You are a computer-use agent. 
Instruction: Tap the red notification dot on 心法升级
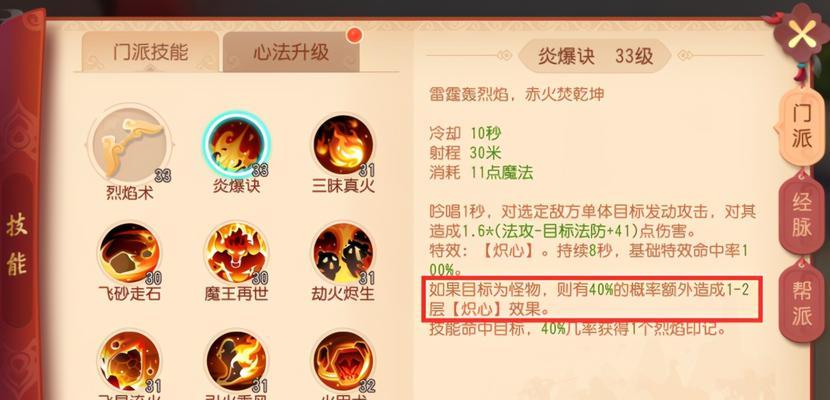click(354, 35)
